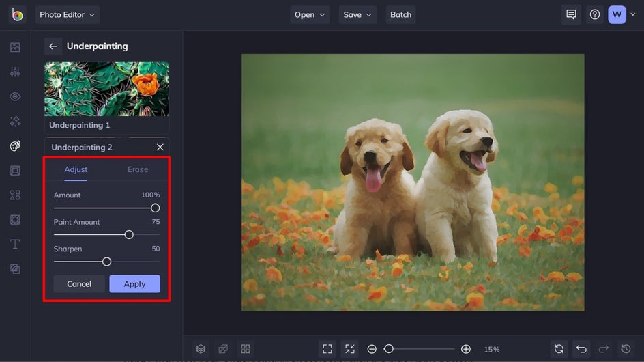644x362 pixels.
Task: Switch to the Erase tab
Action: [138, 169]
